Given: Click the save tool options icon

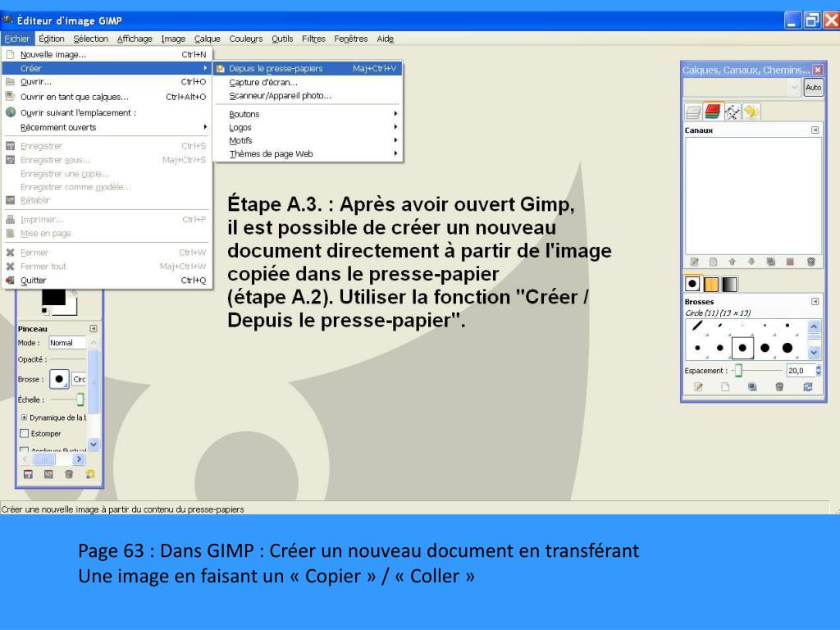Looking at the screenshot, I should [x=28, y=474].
